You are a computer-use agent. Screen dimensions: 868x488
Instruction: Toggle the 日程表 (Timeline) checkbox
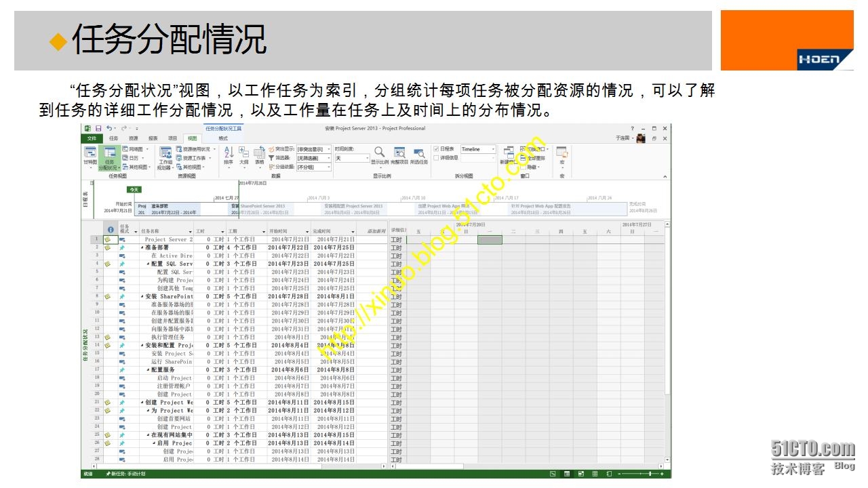(x=437, y=149)
